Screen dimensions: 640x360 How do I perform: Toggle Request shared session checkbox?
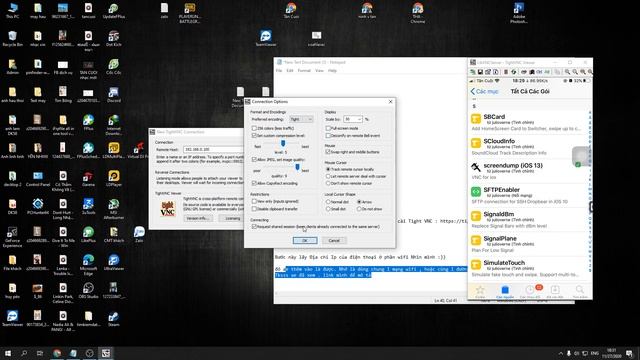tap(254, 227)
